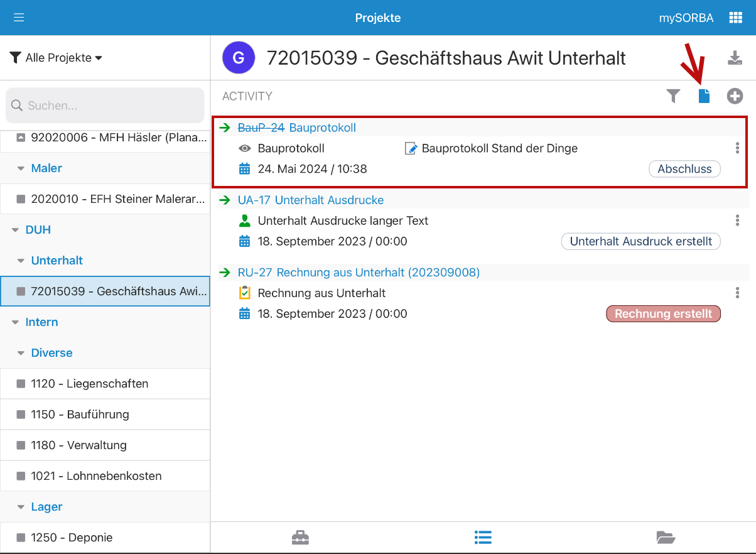Click the filter funnel icon in Activity
This screenshot has width=756, height=554.
click(673, 96)
